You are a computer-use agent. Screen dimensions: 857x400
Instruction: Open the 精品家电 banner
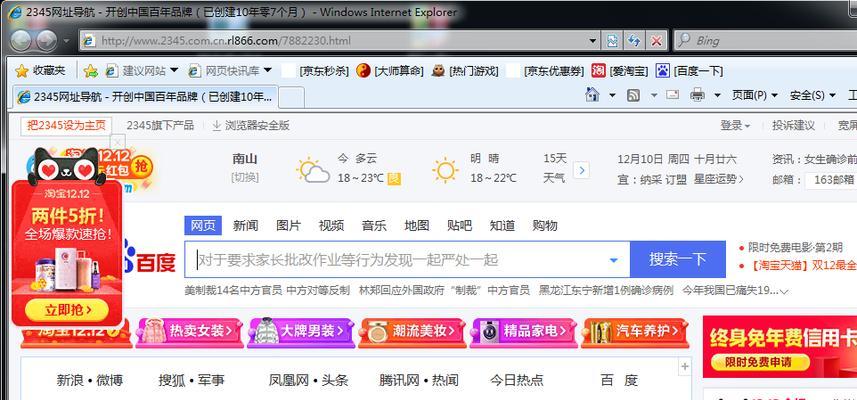click(524, 331)
